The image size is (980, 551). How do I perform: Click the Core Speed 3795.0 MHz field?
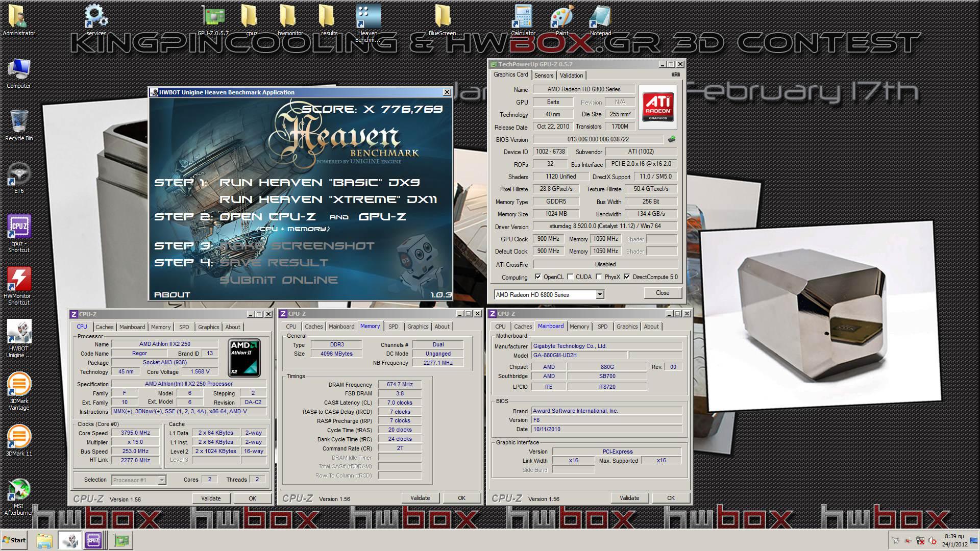[135, 433]
